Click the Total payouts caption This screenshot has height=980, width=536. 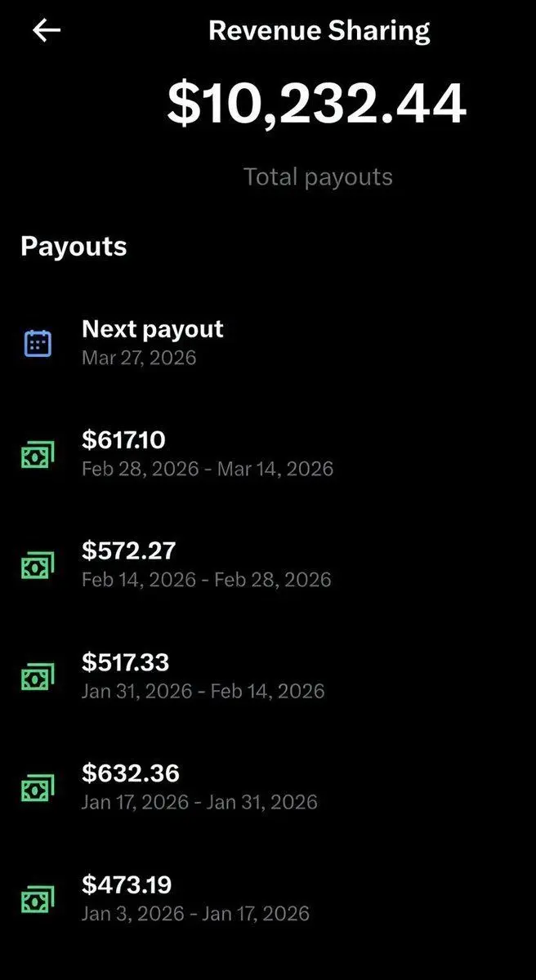(x=318, y=177)
